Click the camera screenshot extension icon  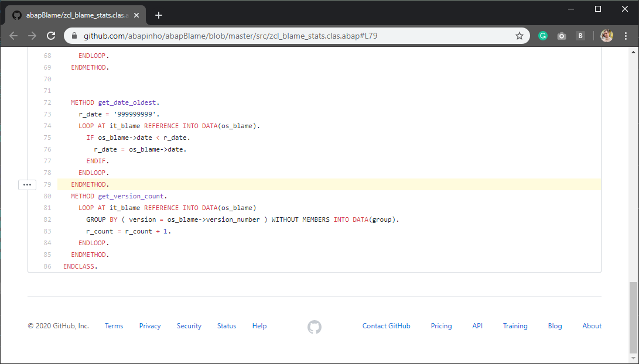tap(561, 35)
